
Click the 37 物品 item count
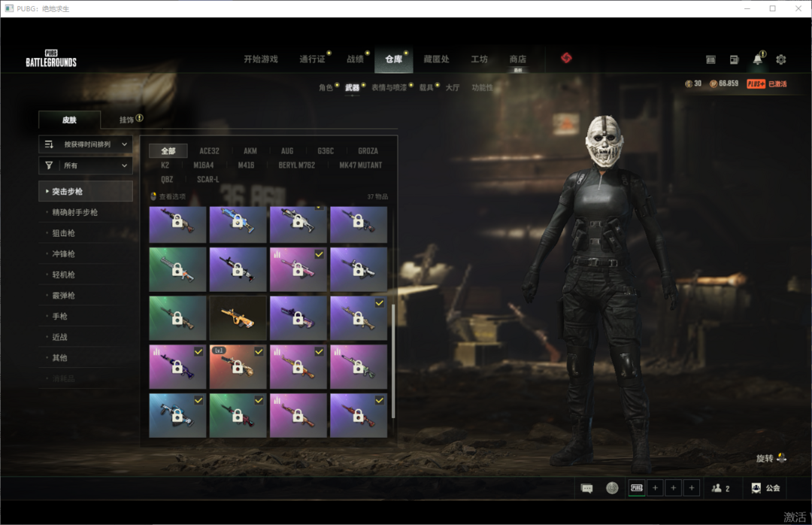pyautogui.click(x=377, y=196)
